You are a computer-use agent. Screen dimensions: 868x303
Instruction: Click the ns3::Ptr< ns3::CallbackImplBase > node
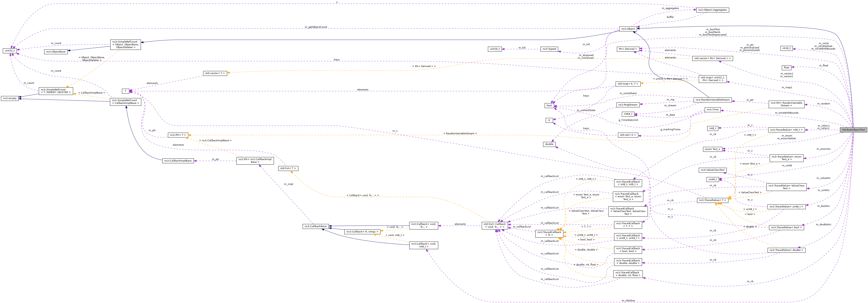255,161
